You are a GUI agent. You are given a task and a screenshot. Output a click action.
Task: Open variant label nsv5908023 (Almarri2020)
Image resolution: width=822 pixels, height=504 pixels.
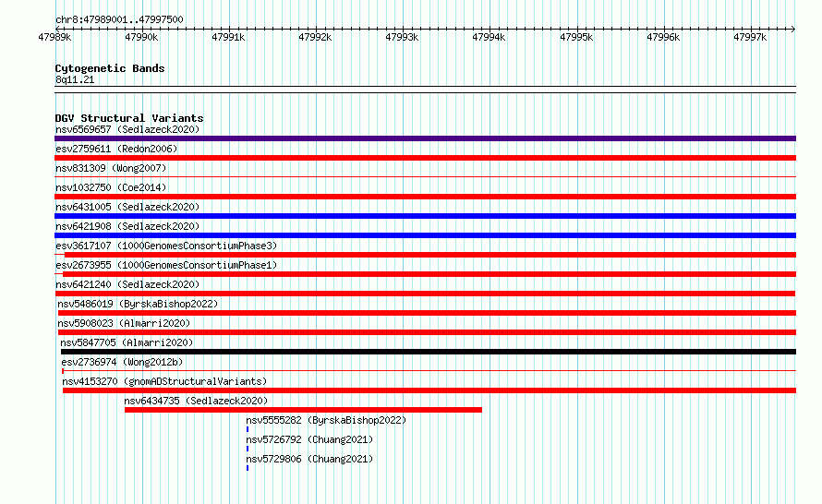(124, 323)
